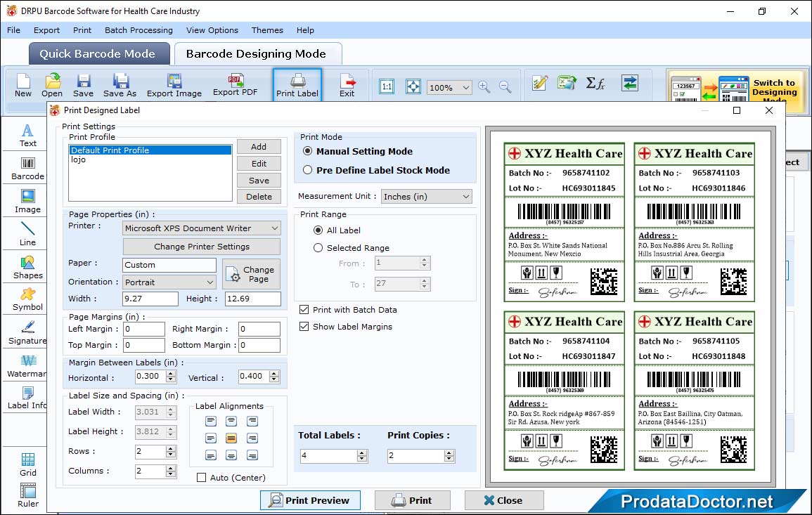Switch to Quick Barcode Mode tab

(x=99, y=54)
